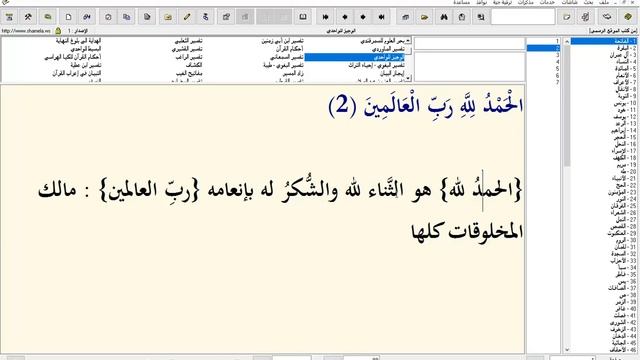The image size is (640, 360).
Task: Select الوجيز للواحدي highlighted tafsir entry
Action: coord(354,58)
